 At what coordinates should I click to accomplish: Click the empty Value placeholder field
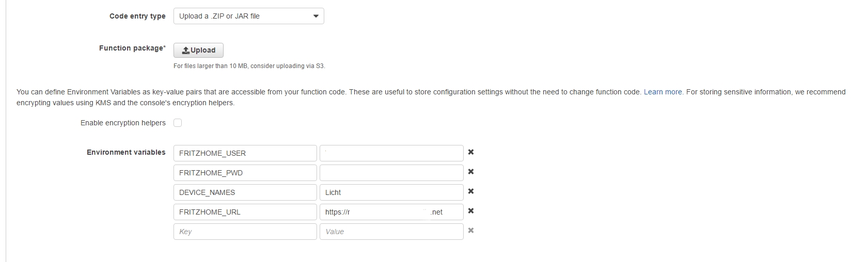coord(391,232)
